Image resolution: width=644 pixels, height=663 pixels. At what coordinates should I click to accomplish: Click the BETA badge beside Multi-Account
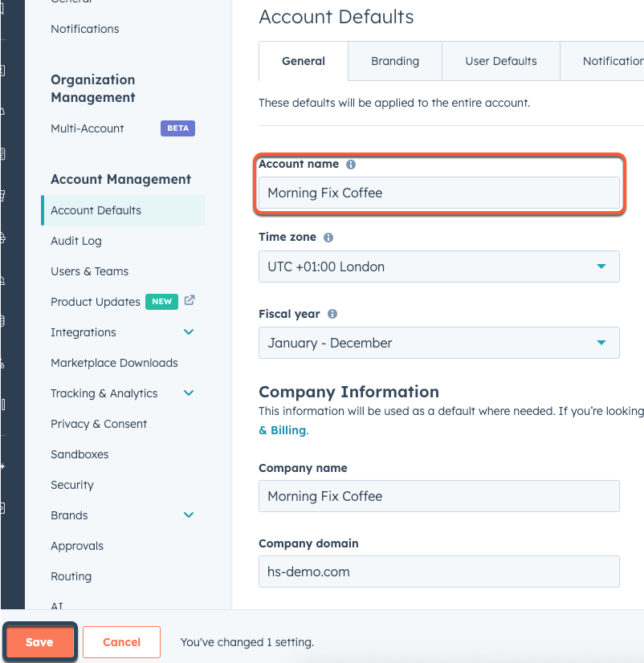tap(177, 128)
